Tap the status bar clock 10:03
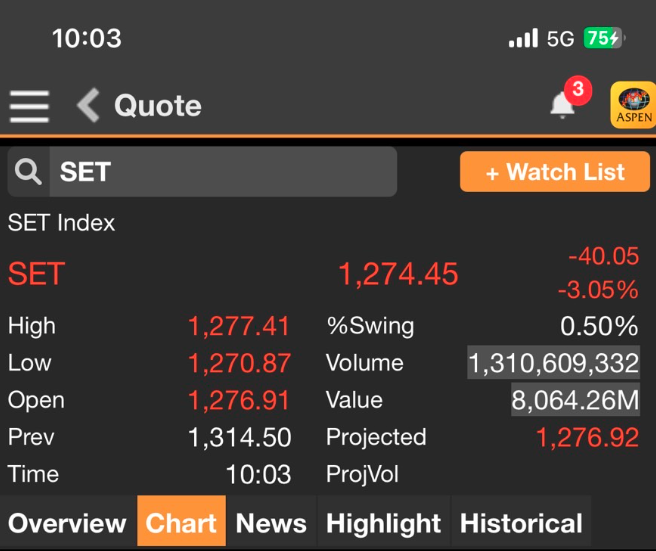 tap(86, 39)
